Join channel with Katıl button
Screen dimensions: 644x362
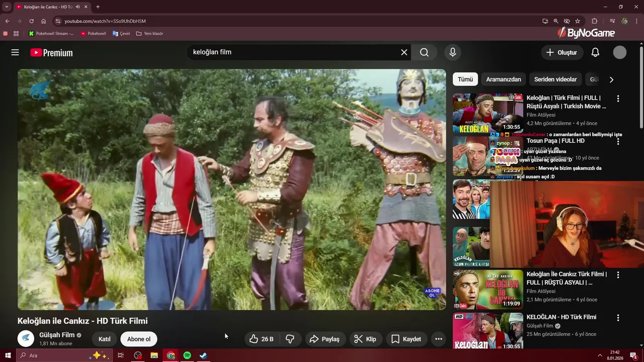point(104,339)
